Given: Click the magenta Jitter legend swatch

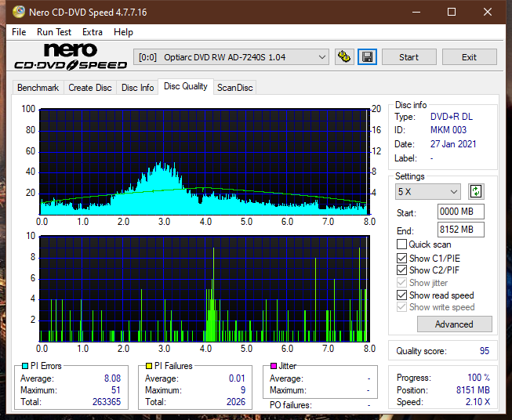Looking at the screenshot, I should (x=274, y=366).
